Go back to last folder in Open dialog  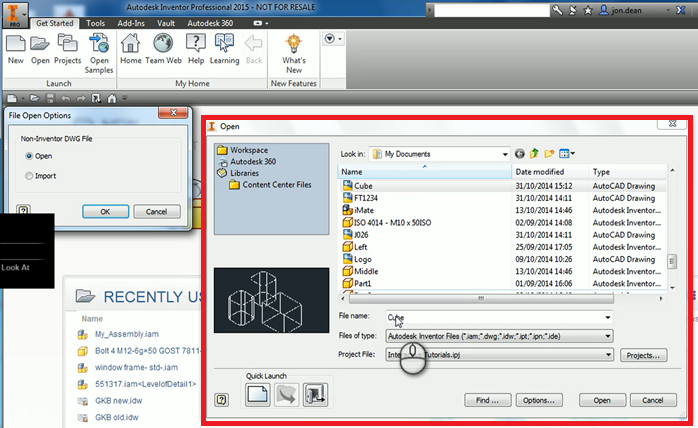519,154
